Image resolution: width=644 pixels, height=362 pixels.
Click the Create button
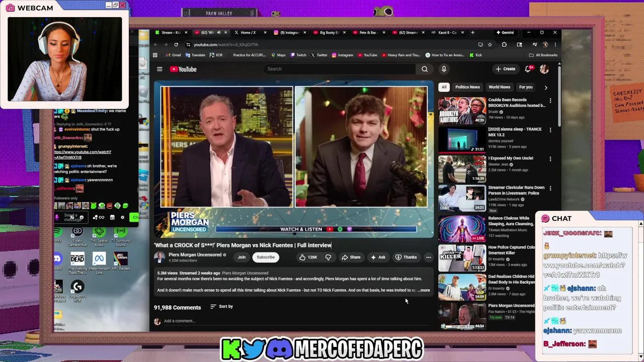coord(506,69)
